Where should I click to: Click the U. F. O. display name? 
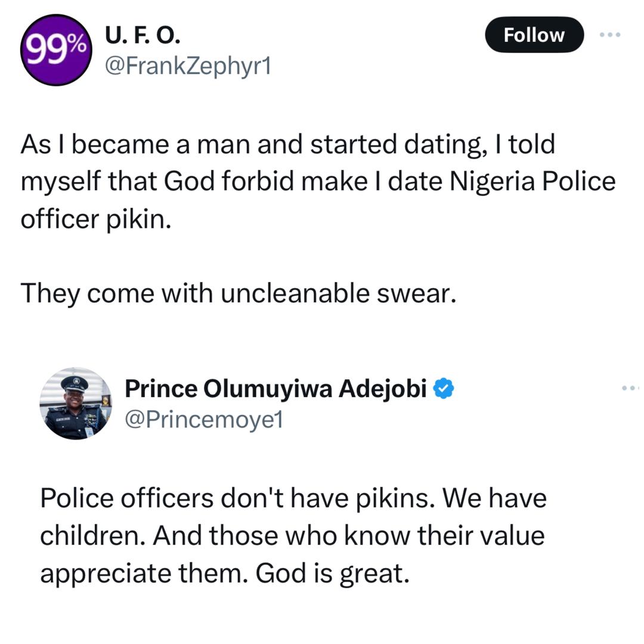point(143,36)
